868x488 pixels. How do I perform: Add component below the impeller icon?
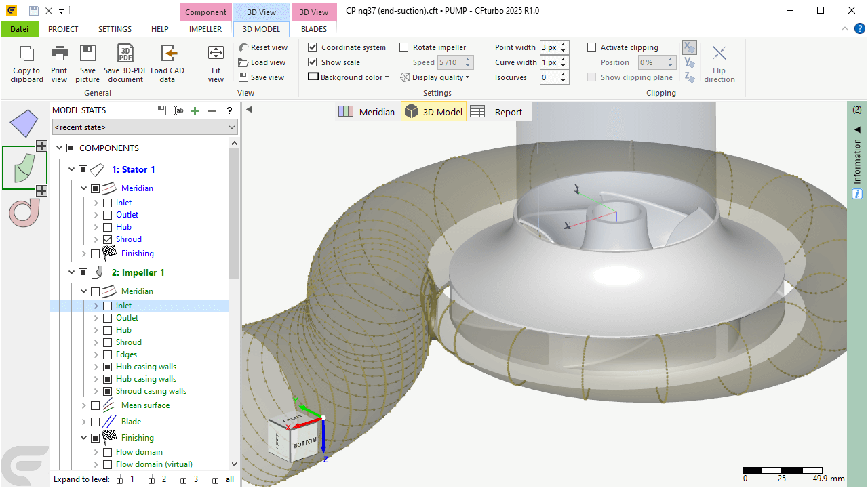click(x=41, y=191)
